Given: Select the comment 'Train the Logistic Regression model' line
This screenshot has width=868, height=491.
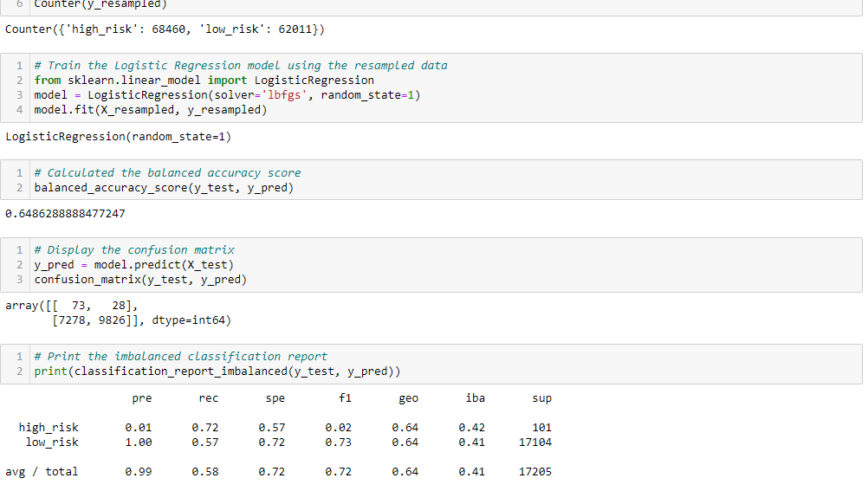Looking at the screenshot, I should point(241,66).
